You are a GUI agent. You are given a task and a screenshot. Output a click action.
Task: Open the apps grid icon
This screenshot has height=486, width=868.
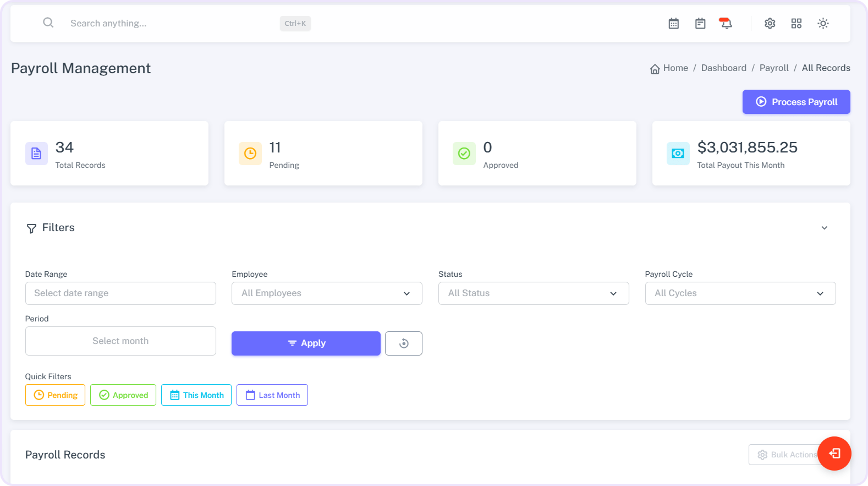(x=796, y=23)
